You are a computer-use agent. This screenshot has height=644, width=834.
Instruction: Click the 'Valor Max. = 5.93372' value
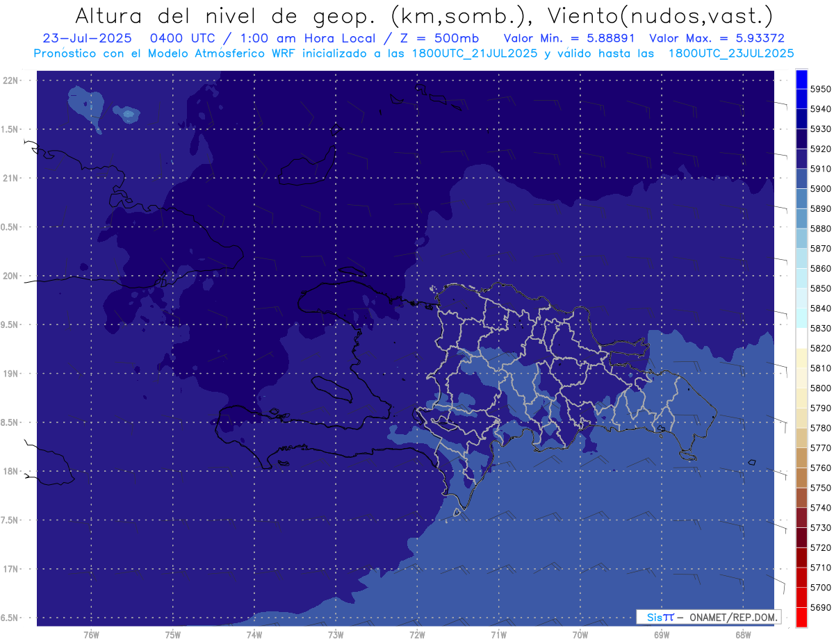click(717, 38)
